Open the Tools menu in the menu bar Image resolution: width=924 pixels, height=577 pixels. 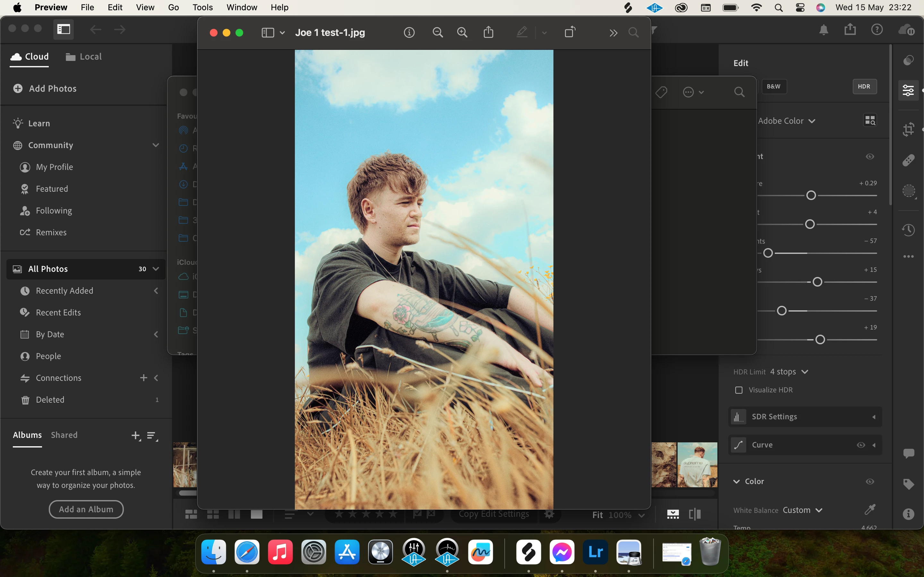(x=202, y=7)
